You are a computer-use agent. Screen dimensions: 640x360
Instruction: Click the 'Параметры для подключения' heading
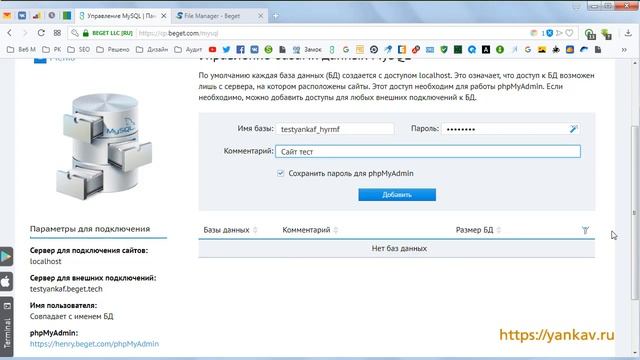pyautogui.click(x=90, y=229)
